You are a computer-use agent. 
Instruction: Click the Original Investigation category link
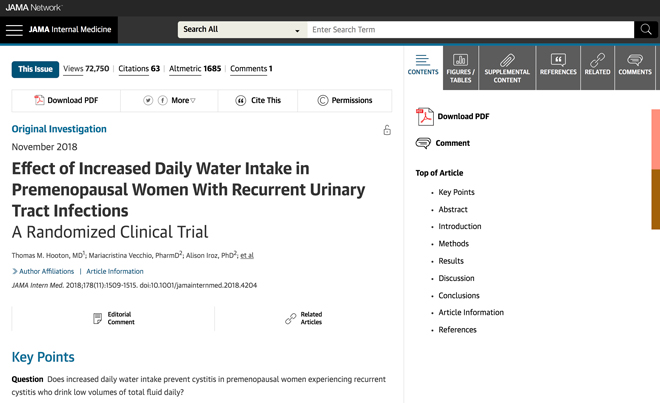tap(59, 129)
